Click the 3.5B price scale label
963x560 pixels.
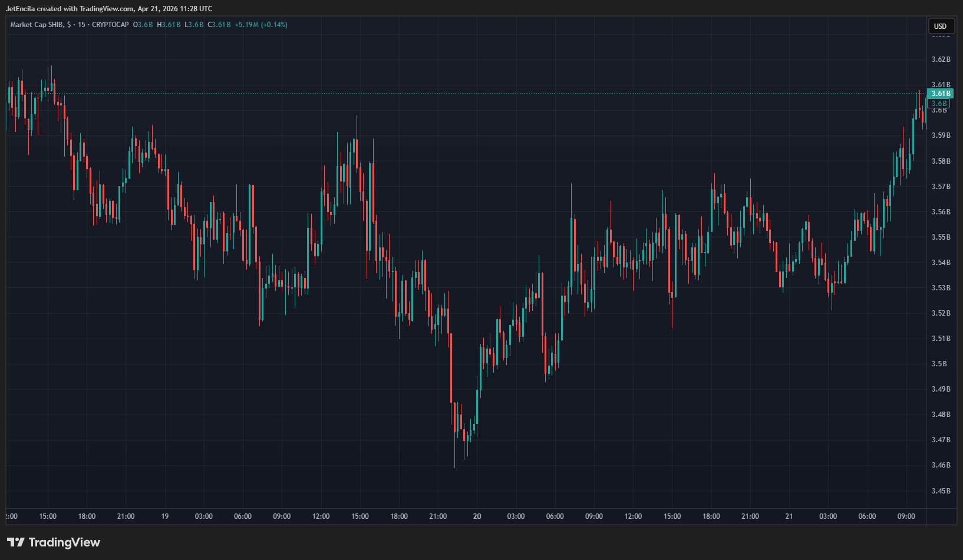pos(939,364)
